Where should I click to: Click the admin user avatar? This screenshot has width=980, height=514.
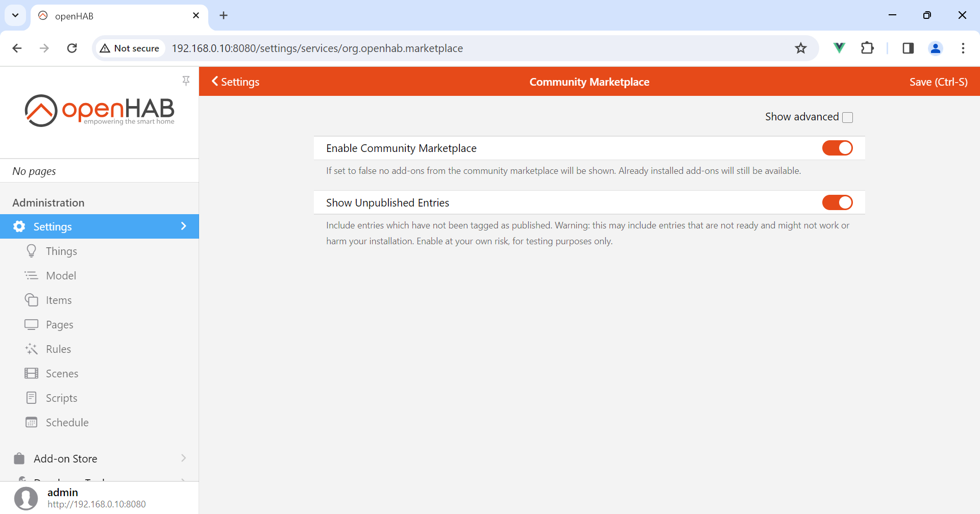(26, 498)
